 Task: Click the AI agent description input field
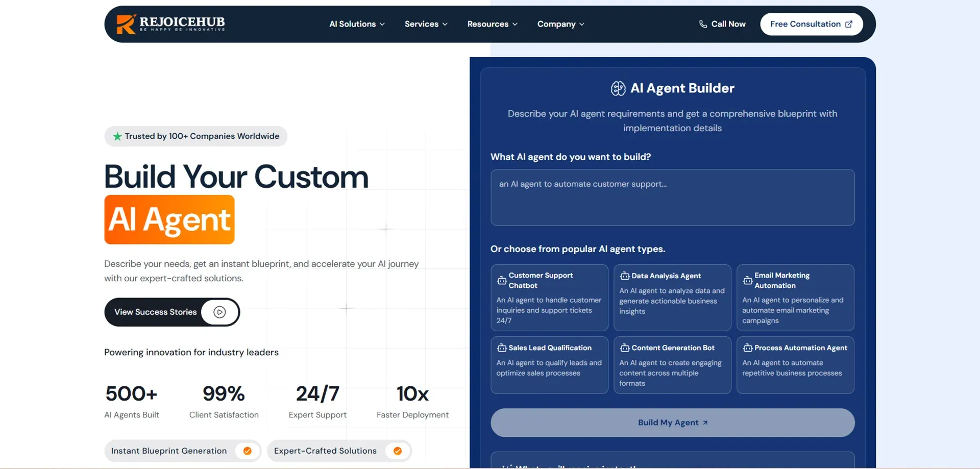672,198
